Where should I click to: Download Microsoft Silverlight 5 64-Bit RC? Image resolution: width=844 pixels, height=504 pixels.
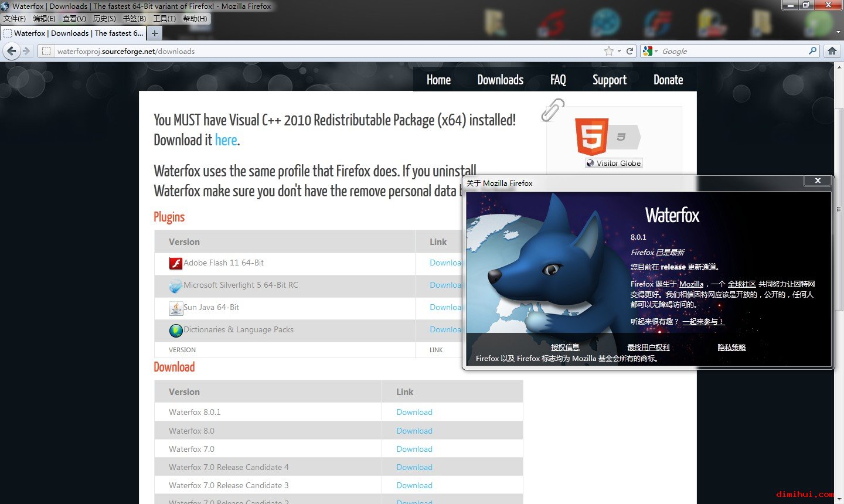point(446,285)
